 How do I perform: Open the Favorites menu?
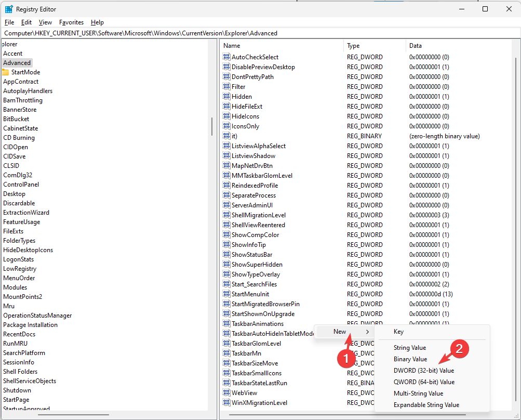[x=71, y=22]
